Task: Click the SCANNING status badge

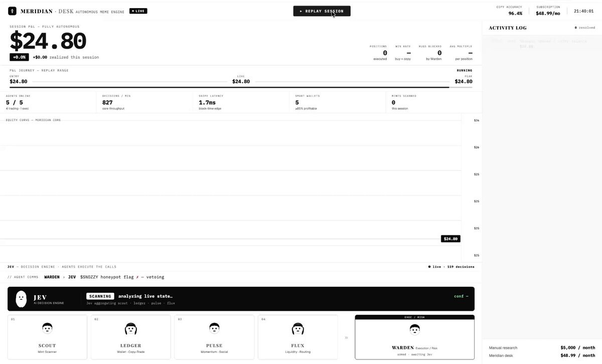Action: coord(100,296)
